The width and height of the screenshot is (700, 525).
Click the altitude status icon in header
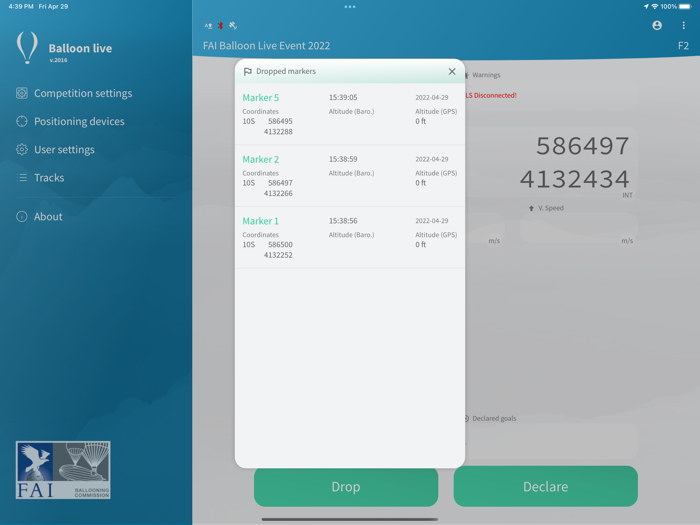[208, 25]
